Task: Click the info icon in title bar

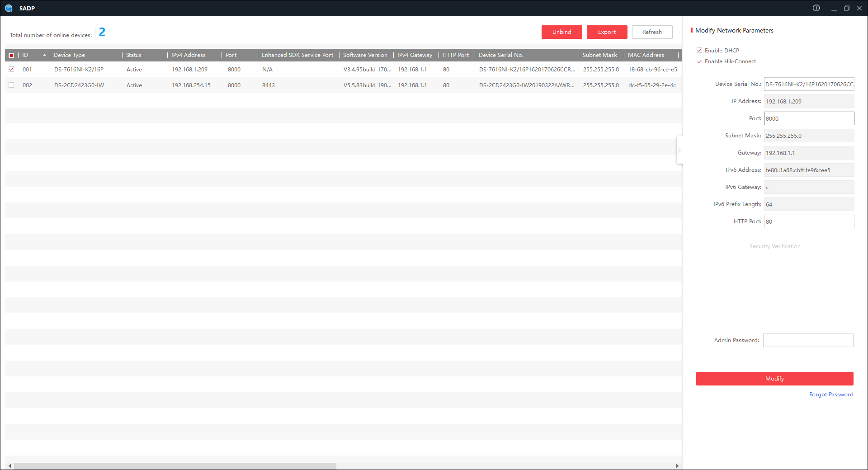Action: tap(816, 8)
